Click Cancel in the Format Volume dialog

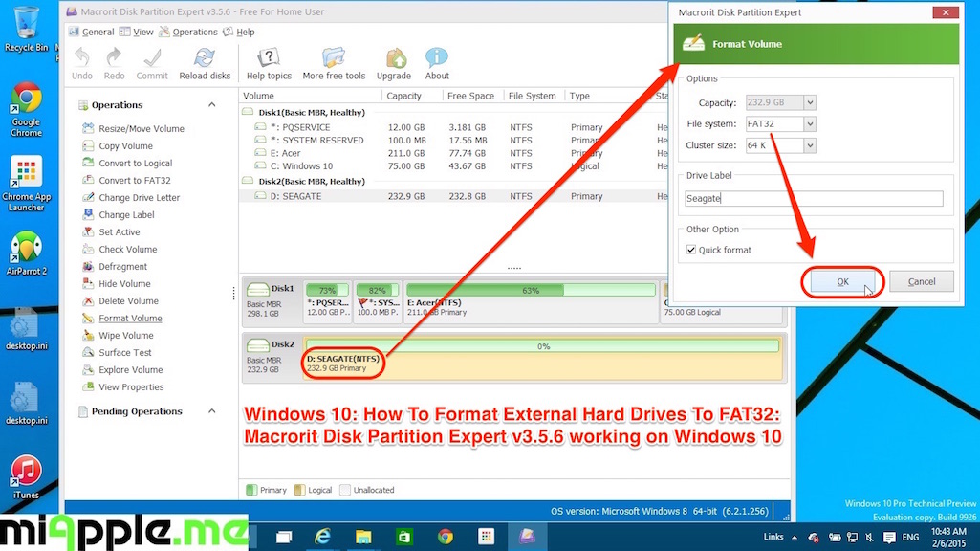pyautogui.click(x=920, y=281)
